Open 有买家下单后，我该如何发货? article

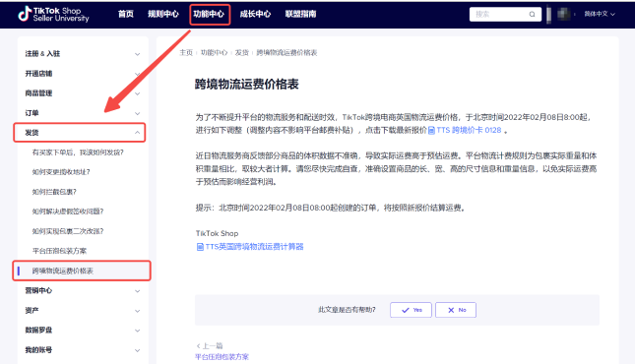click(x=78, y=152)
